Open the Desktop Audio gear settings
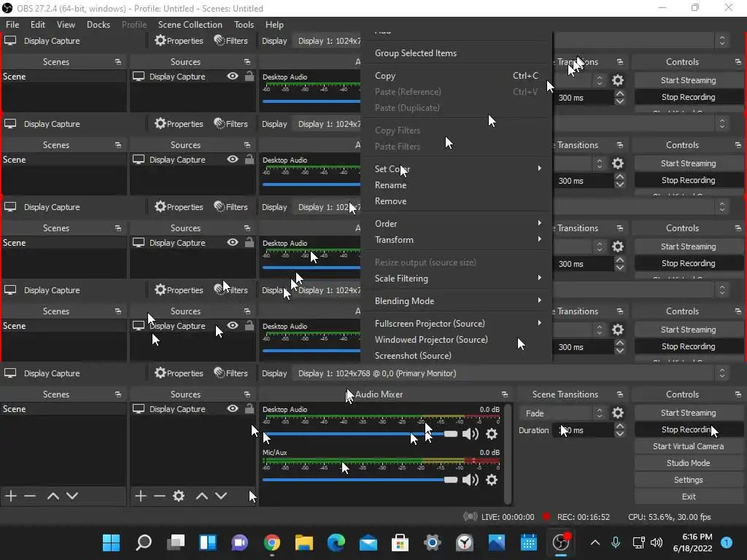747x560 pixels. [492, 434]
